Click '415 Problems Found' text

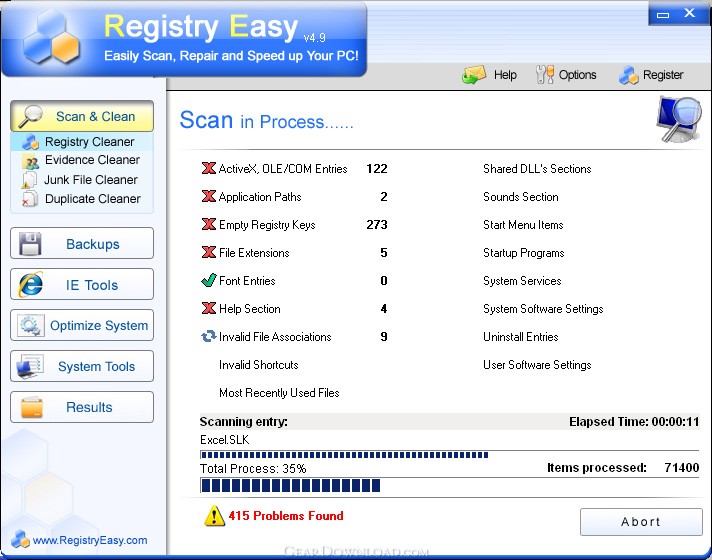click(286, 516)
